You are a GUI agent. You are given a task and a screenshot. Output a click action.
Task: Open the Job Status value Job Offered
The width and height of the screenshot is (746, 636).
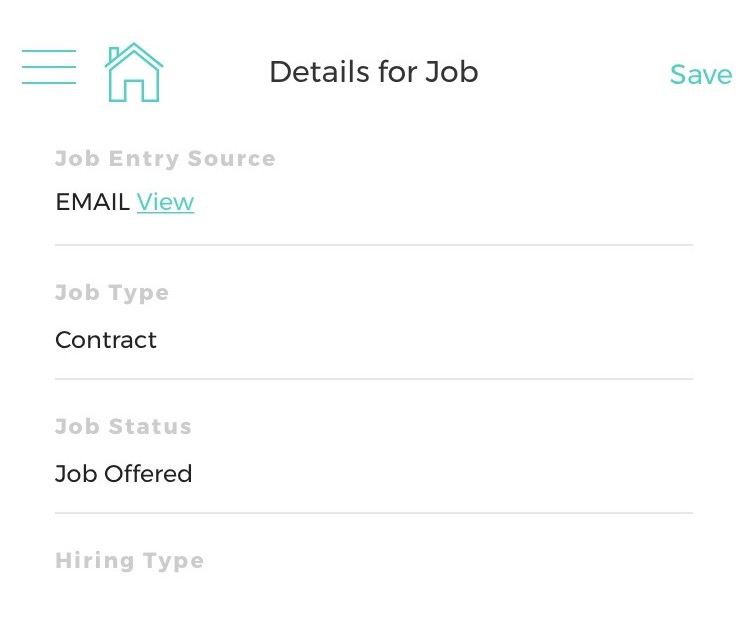123,474
